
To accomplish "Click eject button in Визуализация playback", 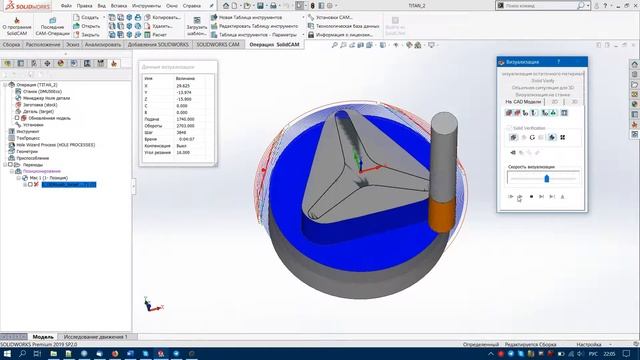I will (562, 197).
